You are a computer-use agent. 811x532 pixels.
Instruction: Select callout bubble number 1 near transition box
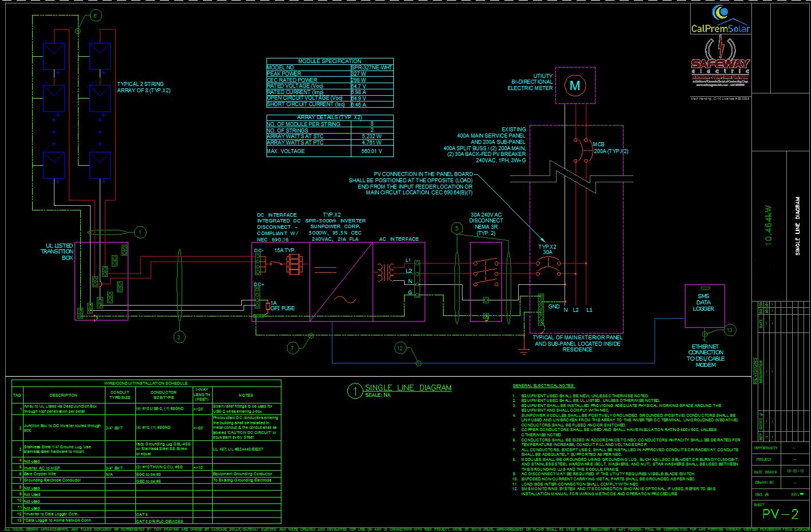click(x=140, y=232)
